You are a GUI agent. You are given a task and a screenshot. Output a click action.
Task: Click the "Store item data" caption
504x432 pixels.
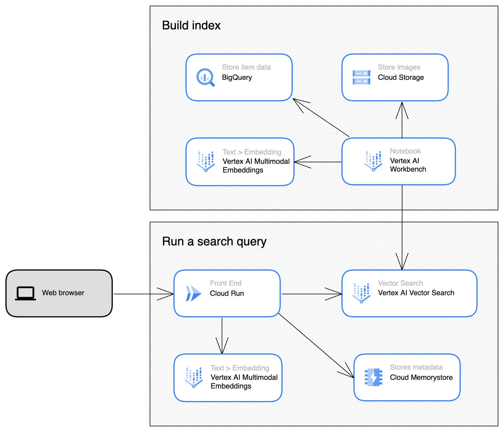pos(246,67)
